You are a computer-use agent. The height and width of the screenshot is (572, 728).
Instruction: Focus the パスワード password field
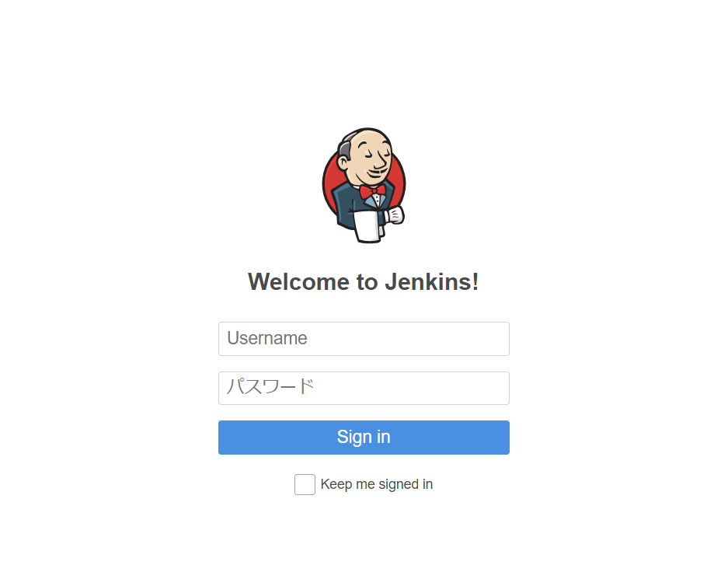click(x=364, y=388)
